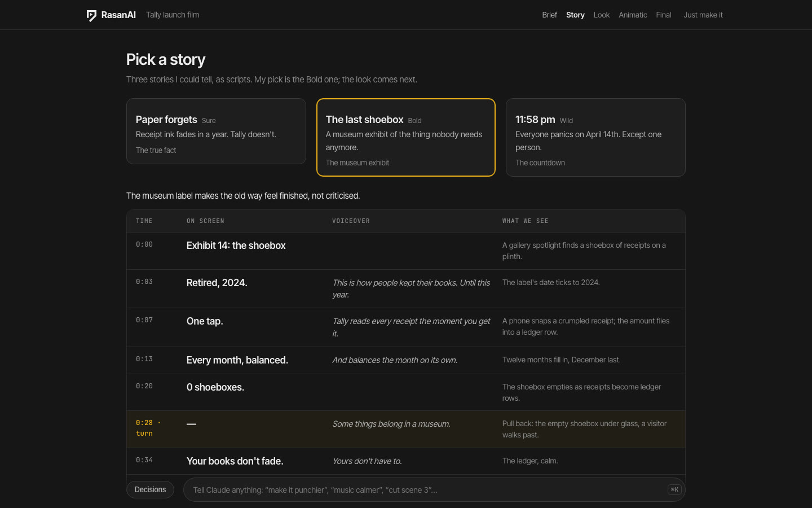Choose the 11:58 pm story card
The width and height of the screenshot is (812, 508).
[x=595, y=137]
